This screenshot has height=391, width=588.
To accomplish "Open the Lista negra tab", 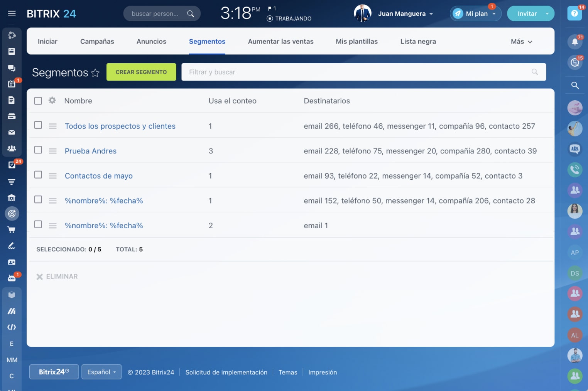I will coord(418,42).
